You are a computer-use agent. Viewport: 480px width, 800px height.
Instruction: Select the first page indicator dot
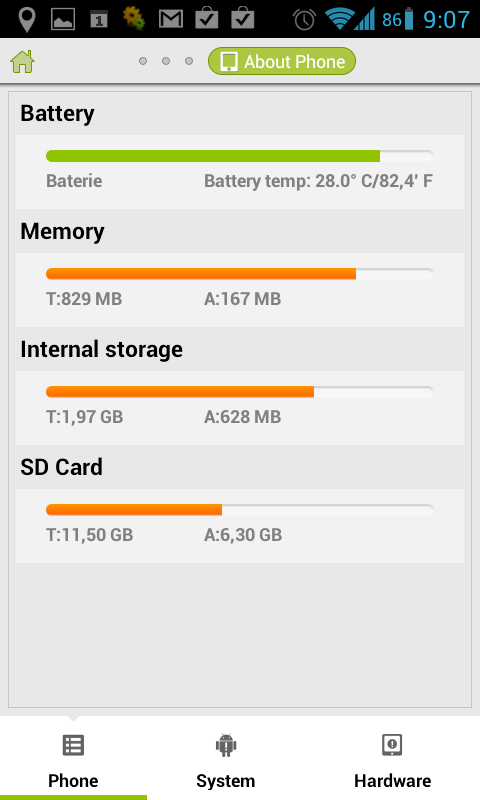click(143, 61)
